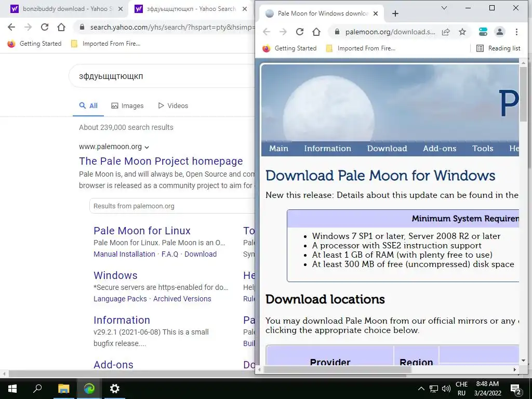Open File Explorer from the taskbar
Viewport: 532px width, 399px height.
63,389
